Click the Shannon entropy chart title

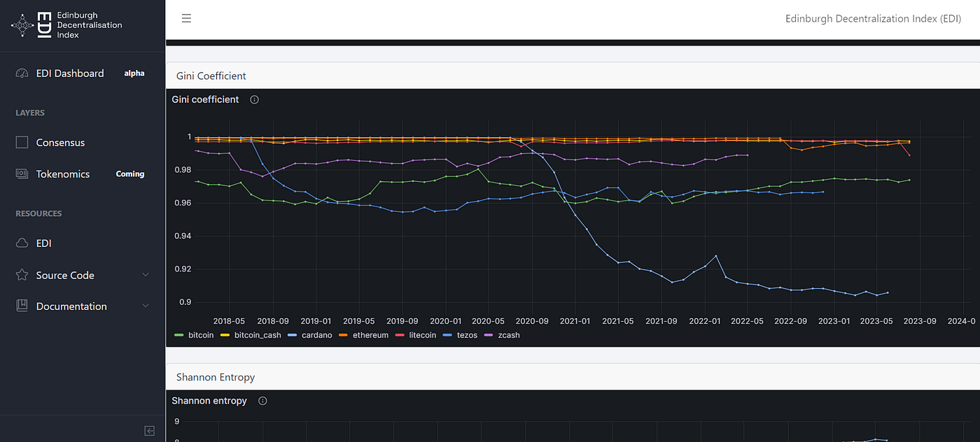pos(209,401)
